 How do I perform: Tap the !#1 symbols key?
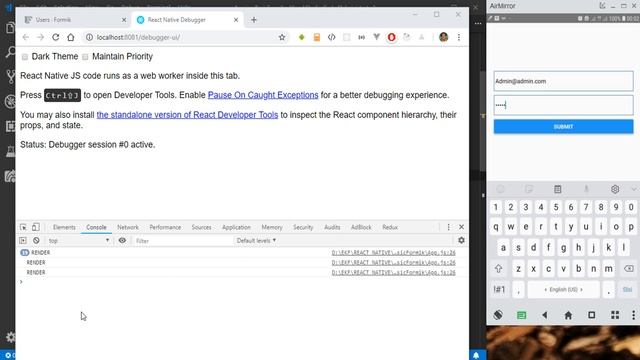point(499,289)
